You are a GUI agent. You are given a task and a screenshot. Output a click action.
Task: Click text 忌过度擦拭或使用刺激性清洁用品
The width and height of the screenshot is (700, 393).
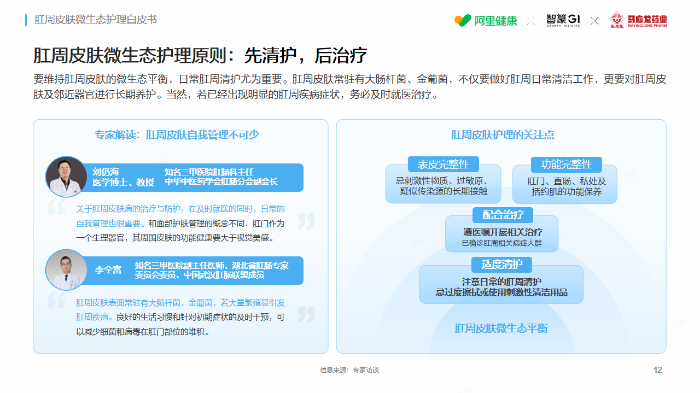click(501, 292)
